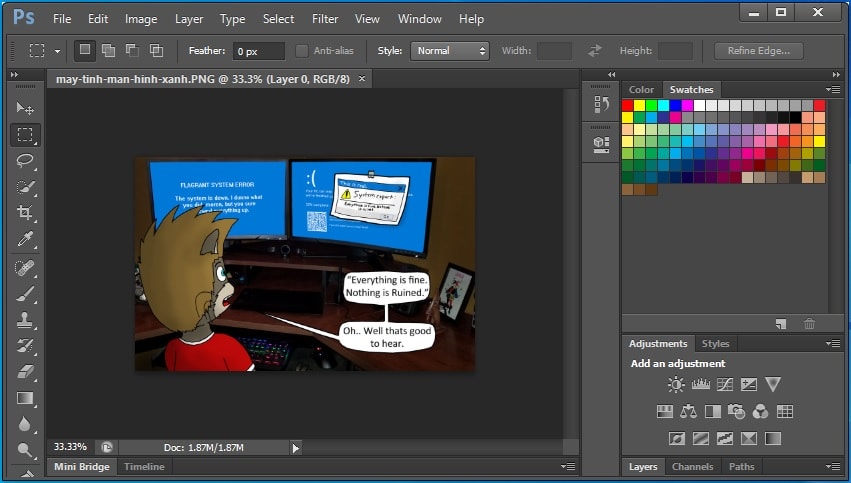Select the Eyedropper tool
The image size is (851, 483).
(24, 239)
